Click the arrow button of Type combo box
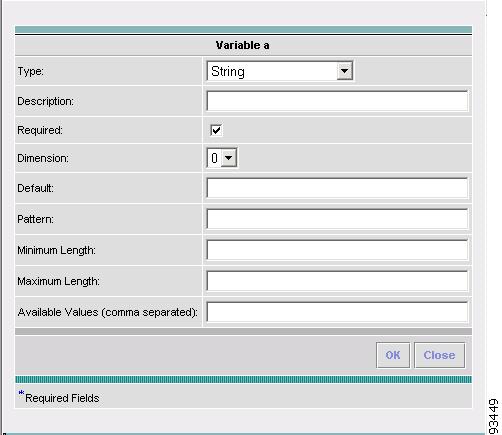The image size is (502, 435). 344,71
